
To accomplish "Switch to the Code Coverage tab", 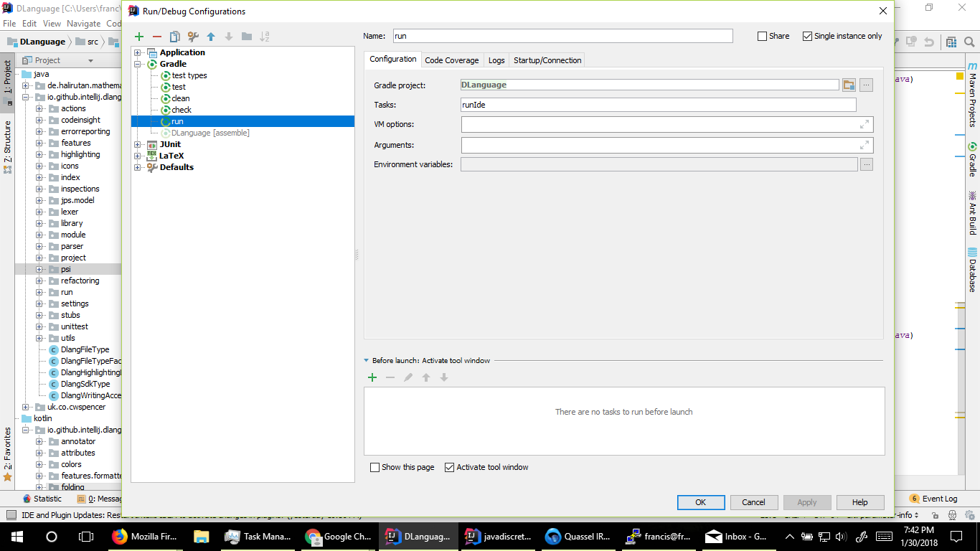I will (451, 60).
